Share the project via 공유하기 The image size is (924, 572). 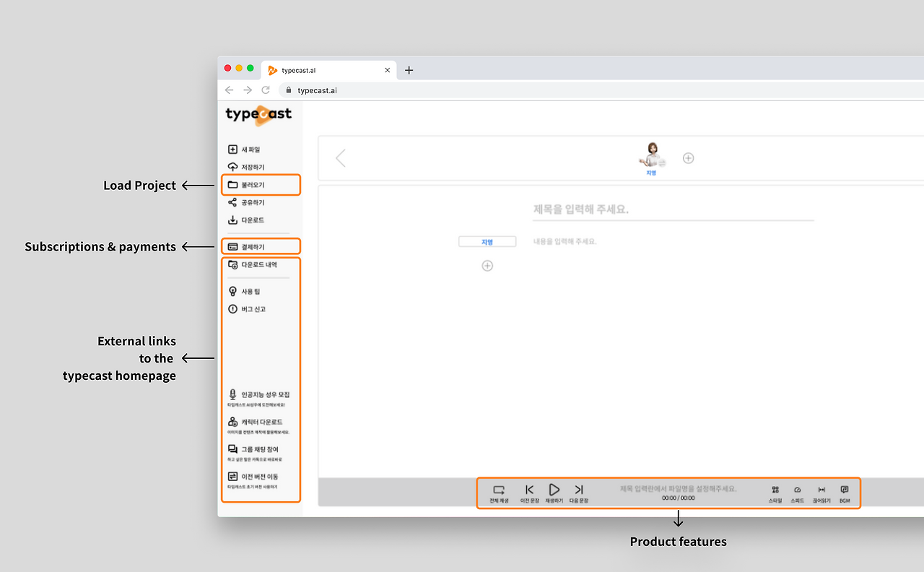pos(246,203)
